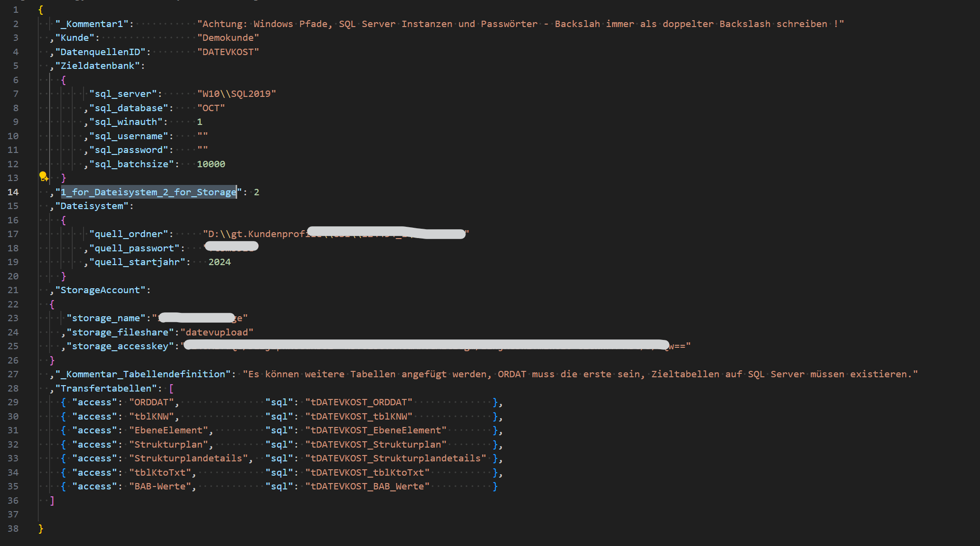The width and height of the screenshot is (980, 546).
Task: Click the final closing brace on line 38
Action: click(x=41, y=529)
